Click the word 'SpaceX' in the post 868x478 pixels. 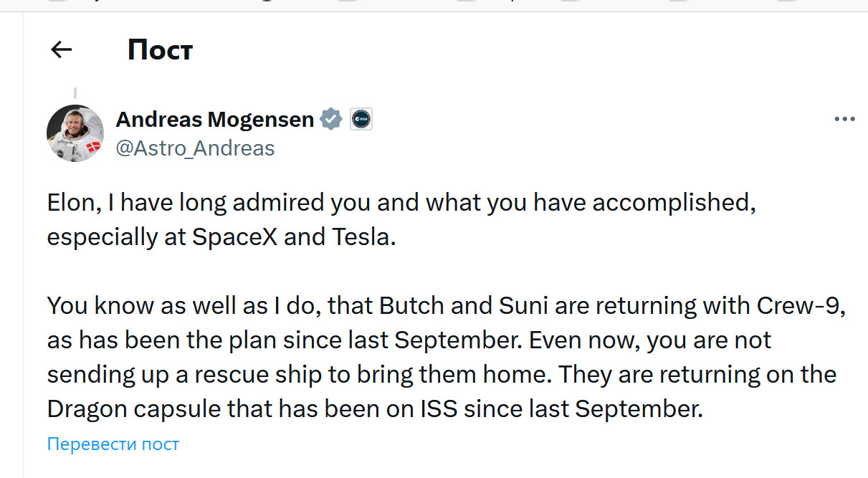(x=234, y=237)
